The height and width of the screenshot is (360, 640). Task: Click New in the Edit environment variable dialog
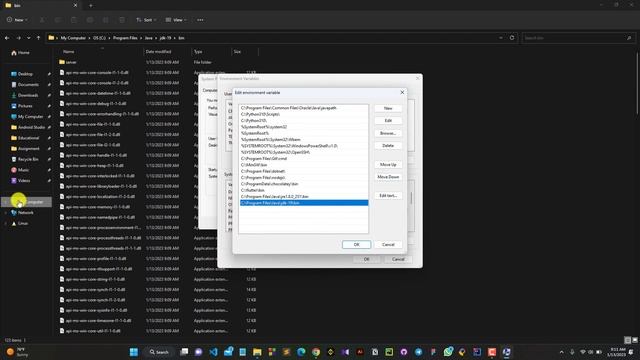(388, 109)
